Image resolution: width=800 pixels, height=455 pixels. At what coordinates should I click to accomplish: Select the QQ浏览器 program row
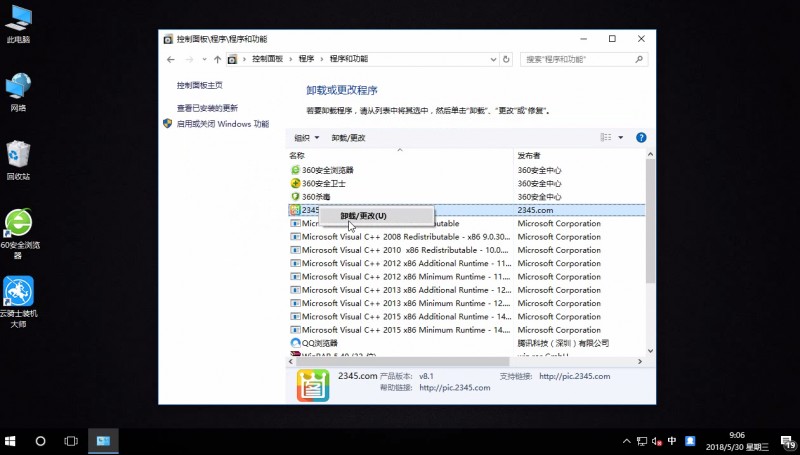[x=466, y=343]
